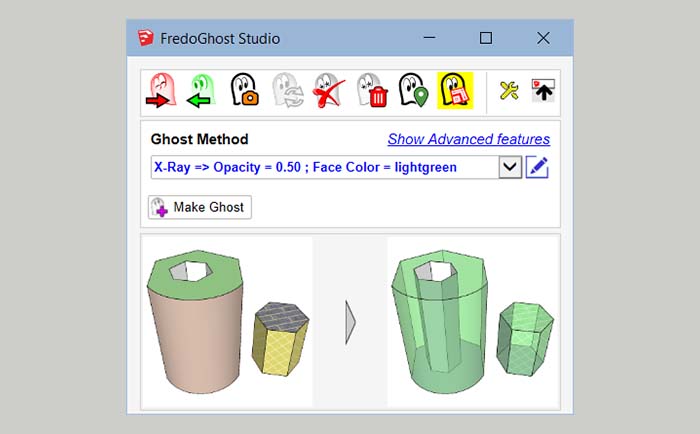Click the SketchUp logo in title bar
Image resolution: width=700 pixels, height=434 pixels.
pyautogui.click(x=147, y=38)
